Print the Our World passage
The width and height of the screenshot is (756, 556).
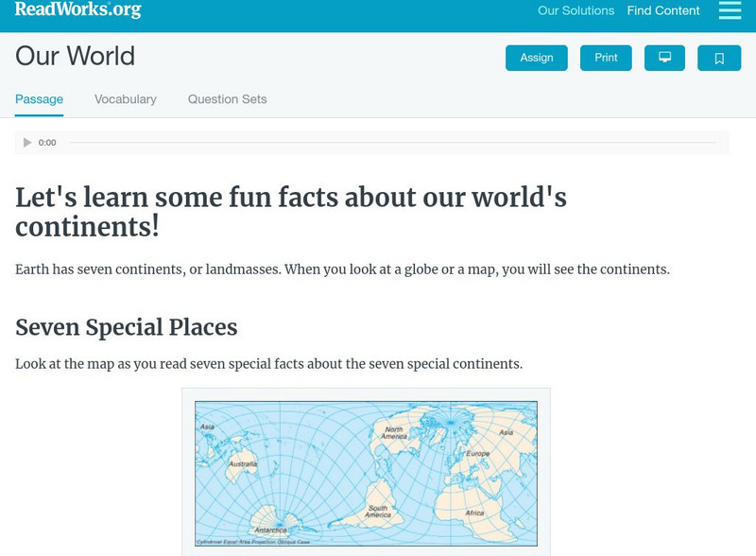[606, 57]
